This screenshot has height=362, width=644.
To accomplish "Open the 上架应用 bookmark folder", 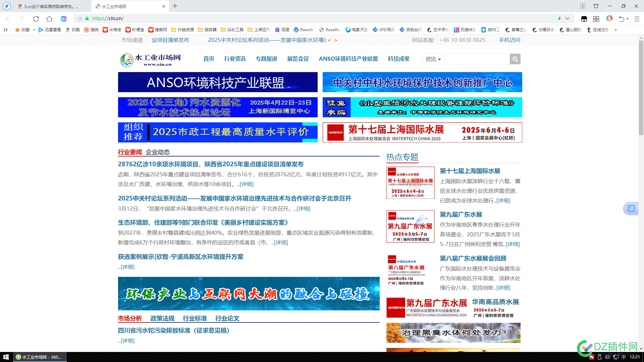I will tap(259, 29).
